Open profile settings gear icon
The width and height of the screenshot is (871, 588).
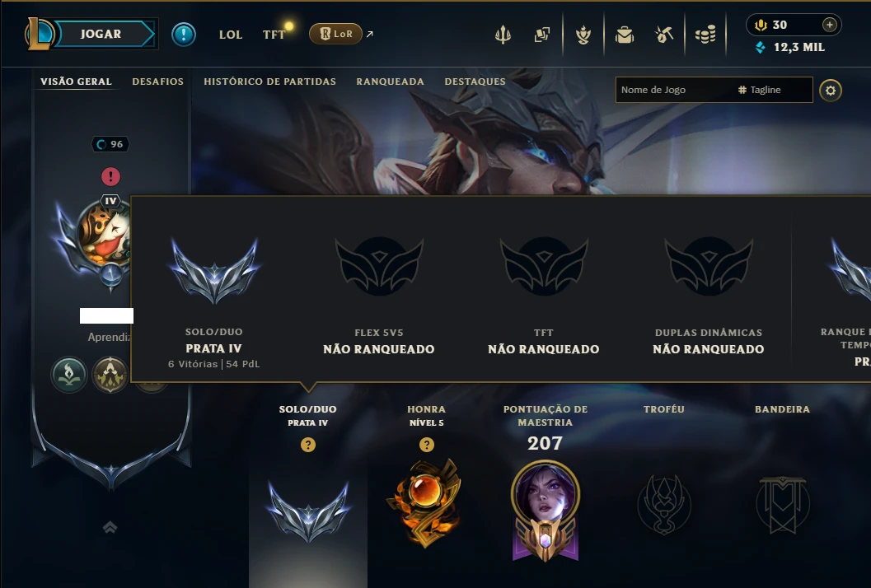[x=831, y=91]
